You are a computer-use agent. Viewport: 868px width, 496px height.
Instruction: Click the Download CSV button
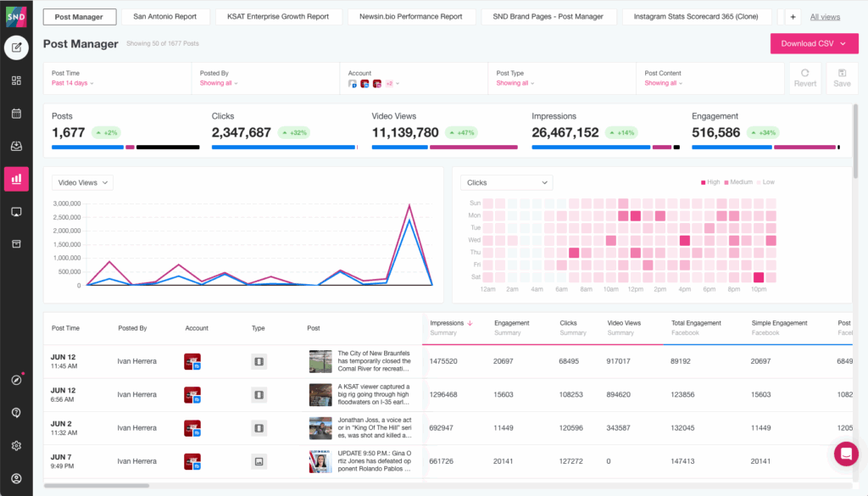pos(814,44)
